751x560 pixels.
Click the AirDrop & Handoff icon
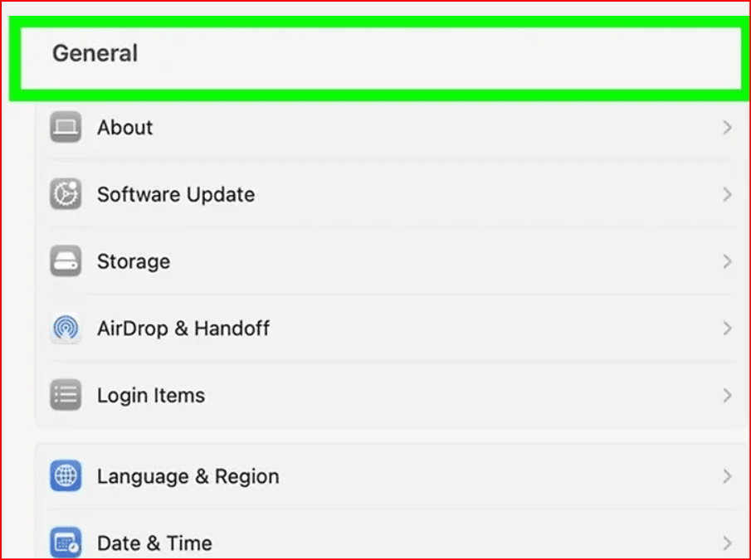(x=66, y=329)
